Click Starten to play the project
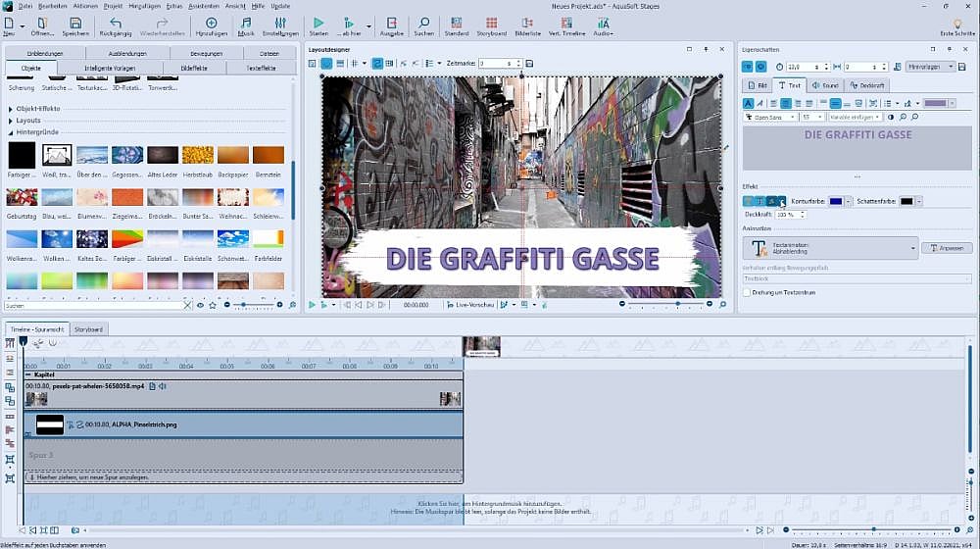Image resolution: width=980 pixels, height=549 pixels. coord(318,24)
